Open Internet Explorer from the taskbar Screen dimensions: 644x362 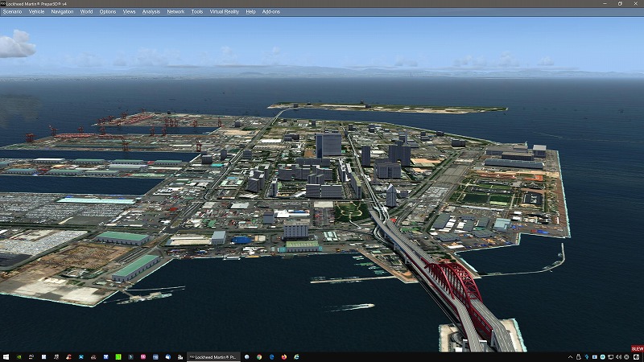click(296, 356)
